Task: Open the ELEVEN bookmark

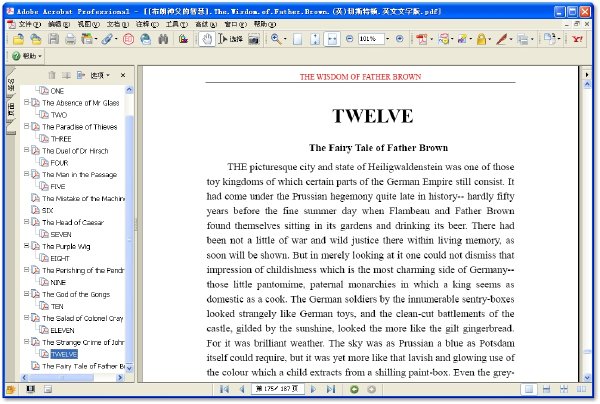Action: click(x=62, y=330)
